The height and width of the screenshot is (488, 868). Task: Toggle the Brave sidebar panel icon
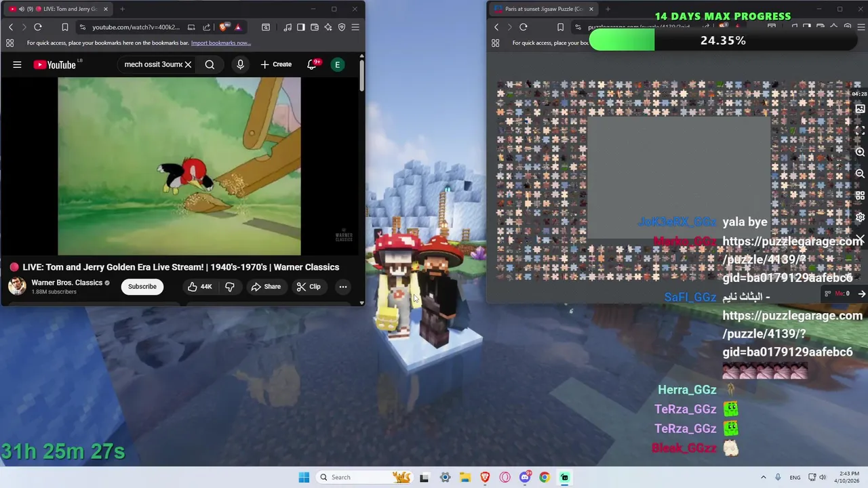pyautogui.click(x=301, y=27)
